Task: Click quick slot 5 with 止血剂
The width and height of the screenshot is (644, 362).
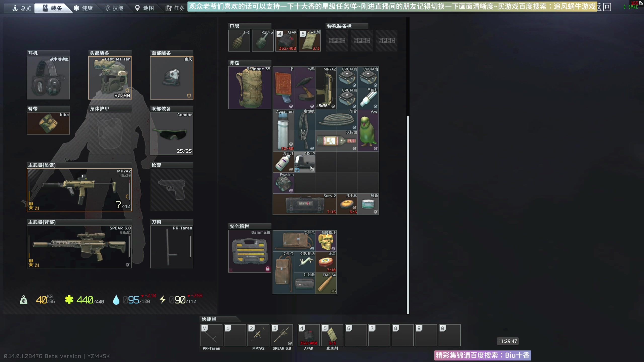Action: [332, 335]
